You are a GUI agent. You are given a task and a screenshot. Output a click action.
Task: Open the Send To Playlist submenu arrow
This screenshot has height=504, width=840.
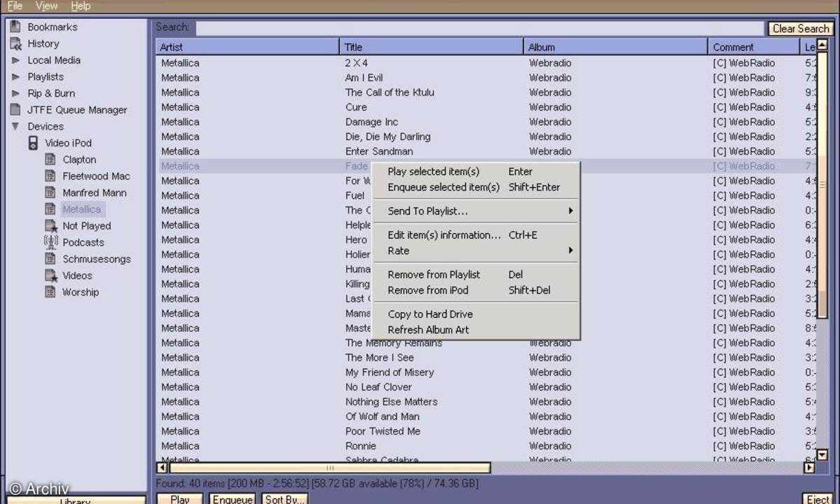[x=570, y=211]
